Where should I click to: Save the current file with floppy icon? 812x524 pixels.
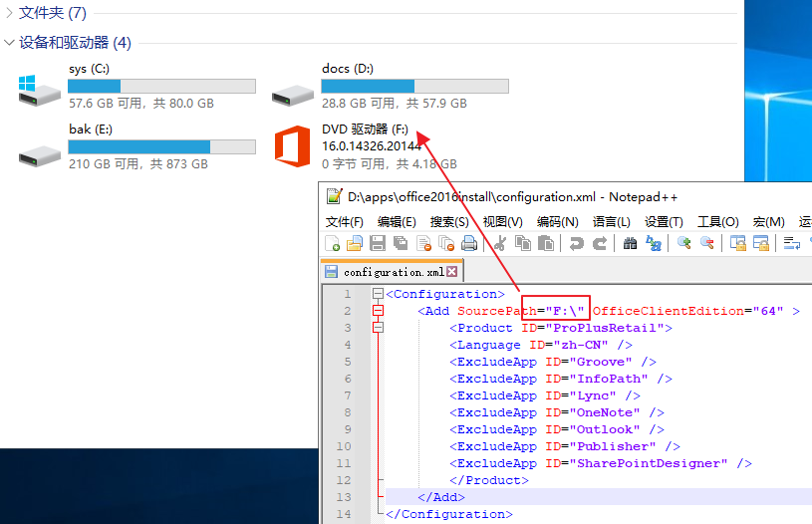[x=378, y=243]
